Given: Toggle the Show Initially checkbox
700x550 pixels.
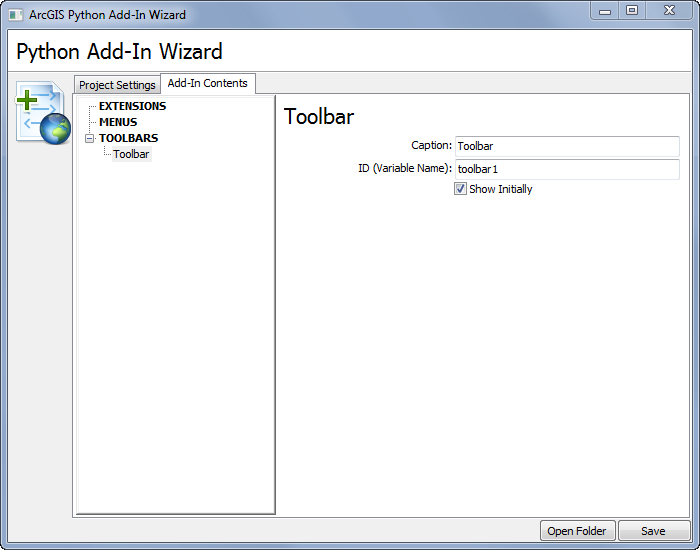Looking at the screenshot, I should [x=460, y=189].
